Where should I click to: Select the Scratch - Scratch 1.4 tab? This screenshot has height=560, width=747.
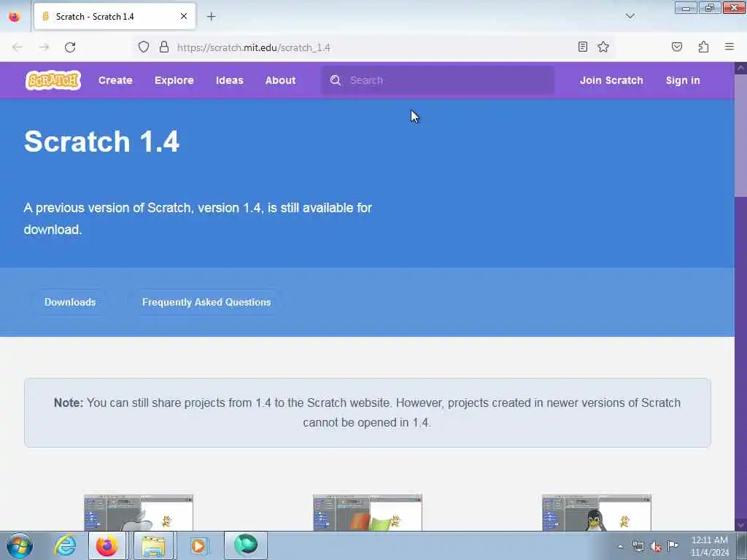115,16
